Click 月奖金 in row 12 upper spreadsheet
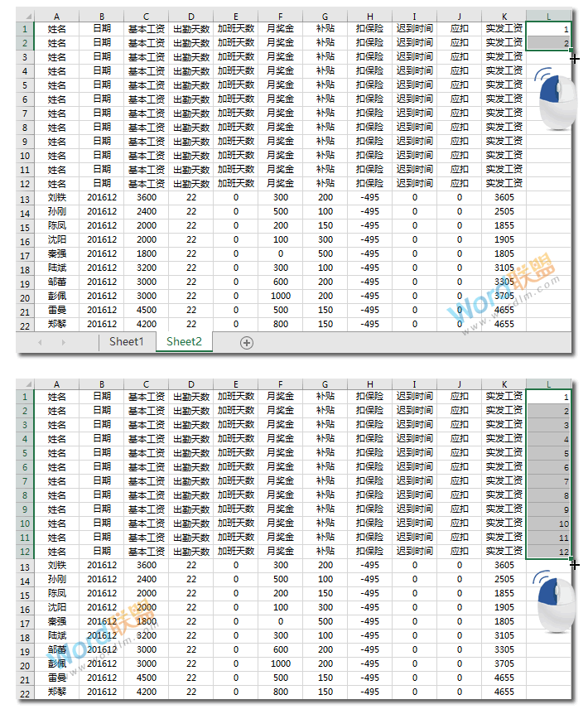588x714 pixels. [x=281, y=183]
